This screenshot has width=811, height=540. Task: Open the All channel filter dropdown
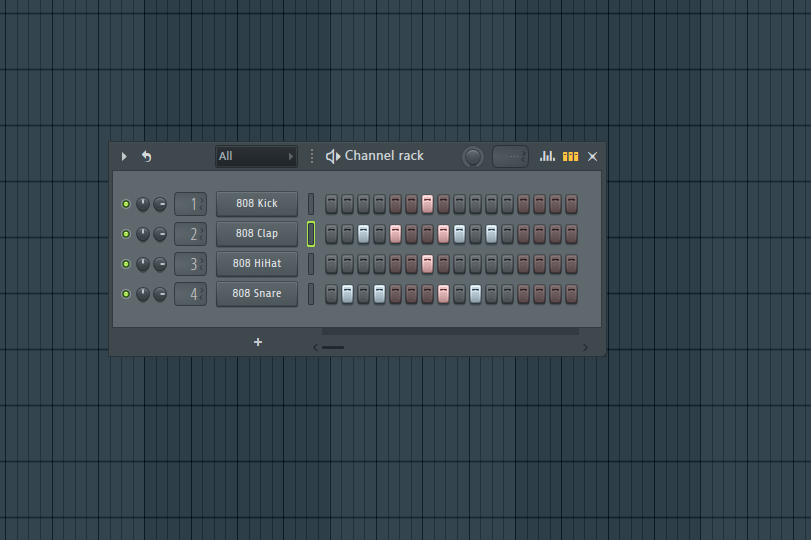pos(256,156)
